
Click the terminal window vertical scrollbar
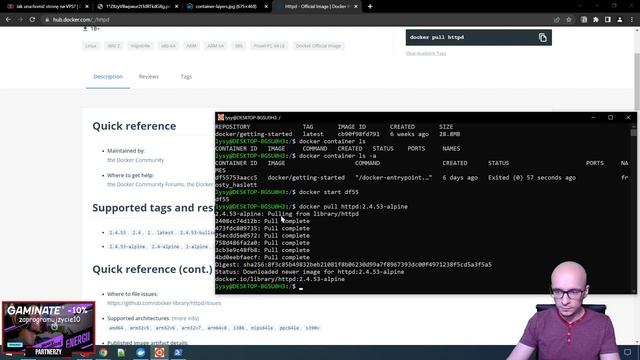[633, 208]
